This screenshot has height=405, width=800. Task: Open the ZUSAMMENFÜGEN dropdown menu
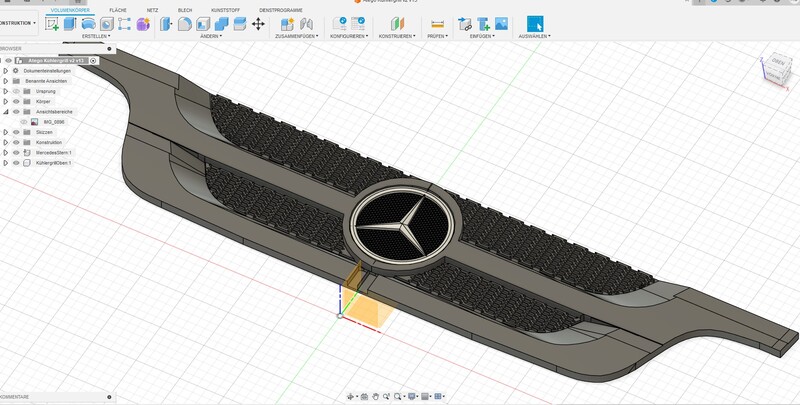(296, 36)
